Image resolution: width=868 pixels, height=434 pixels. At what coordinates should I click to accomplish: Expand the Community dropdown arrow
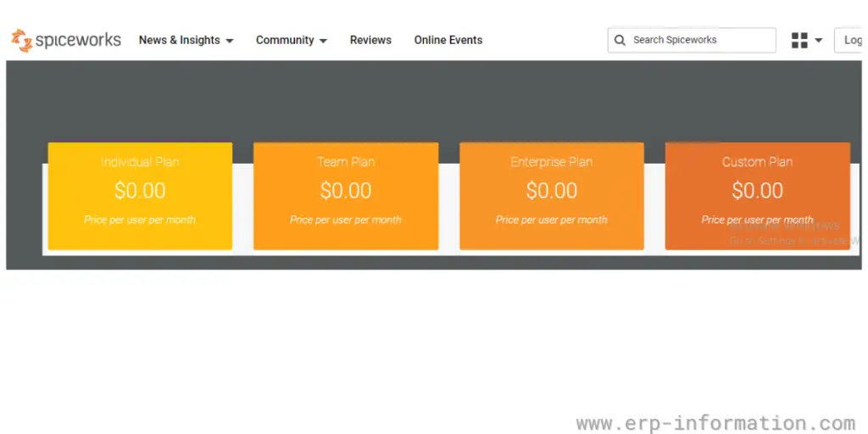tap(323, 41)
